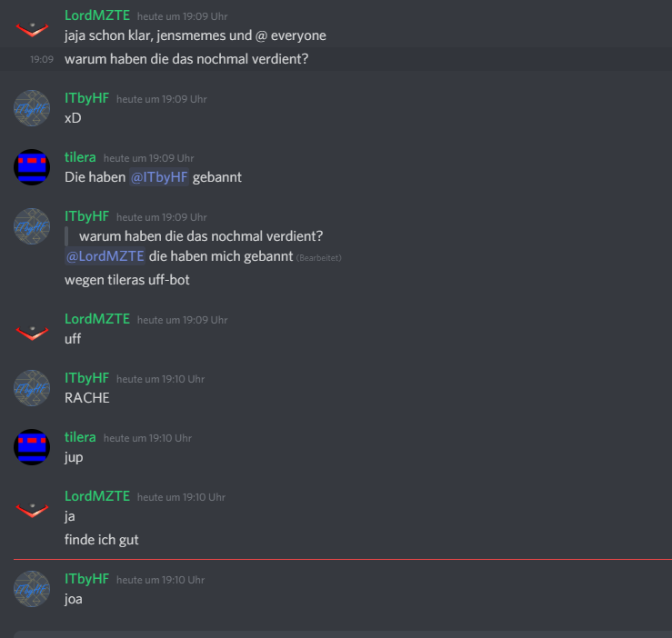Open the LordMZTE username above 'jaja schon klar'
The height and width of the screenshot is (638, 672).
click(x=97, y=15)
